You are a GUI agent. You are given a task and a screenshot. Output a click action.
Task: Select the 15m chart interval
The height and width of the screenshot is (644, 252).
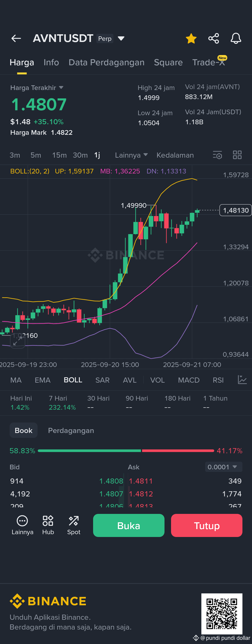[59, 155]
